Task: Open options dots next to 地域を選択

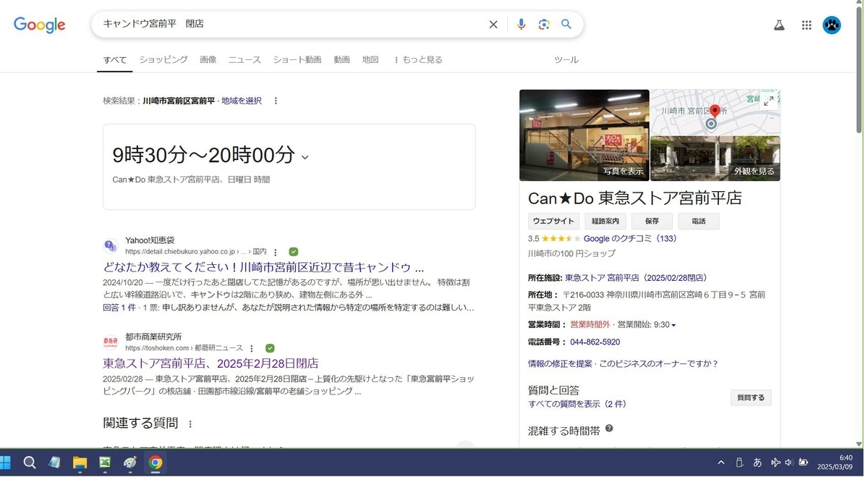Action: pyautogui.click(x=276, y=101)
